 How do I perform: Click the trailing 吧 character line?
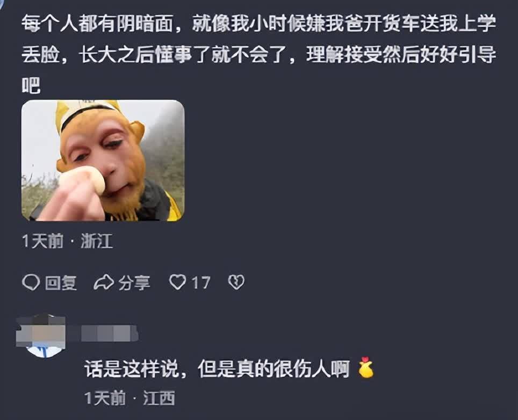coord(31,85)
